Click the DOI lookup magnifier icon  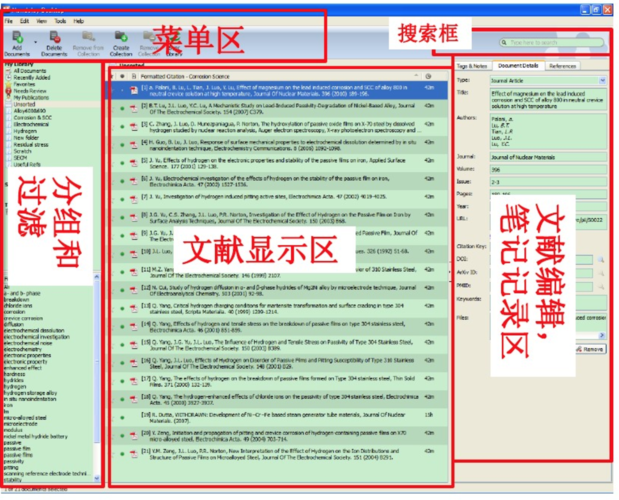(x=601, y=260)
